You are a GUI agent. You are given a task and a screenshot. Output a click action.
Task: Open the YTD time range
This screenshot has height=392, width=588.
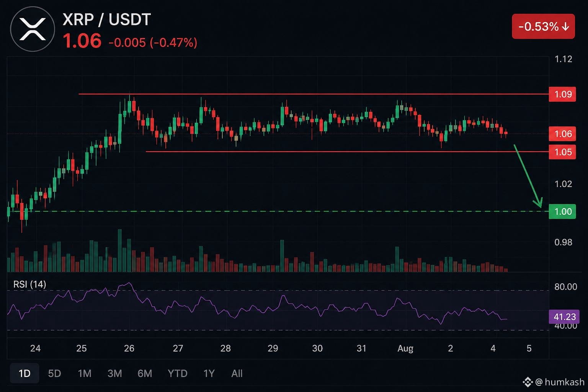click(178, 373)
